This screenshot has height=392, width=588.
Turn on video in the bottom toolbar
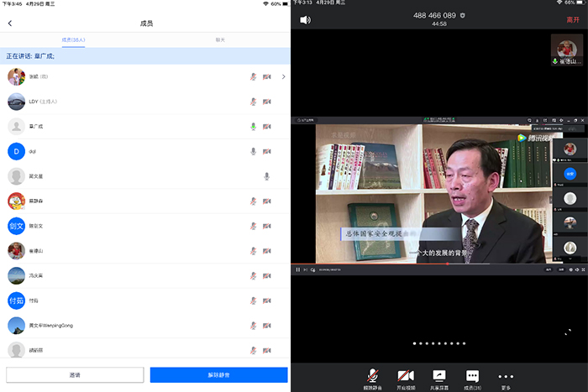(x=405, y=379)
